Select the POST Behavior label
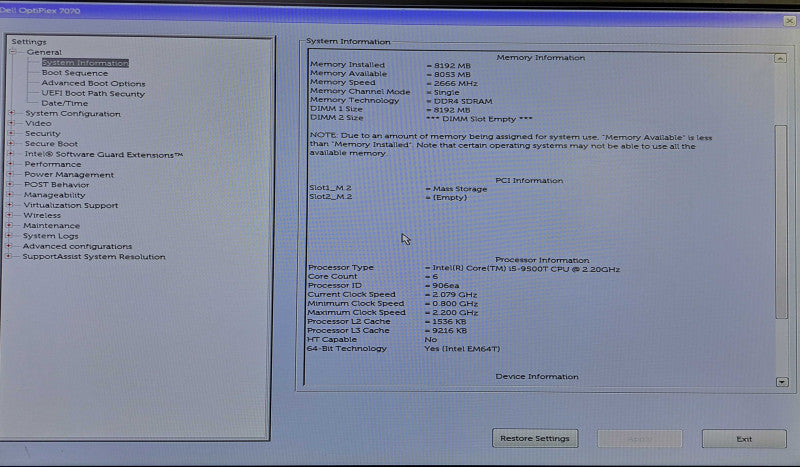The width and height of the screenshot is (800, 467). point(56,184)
